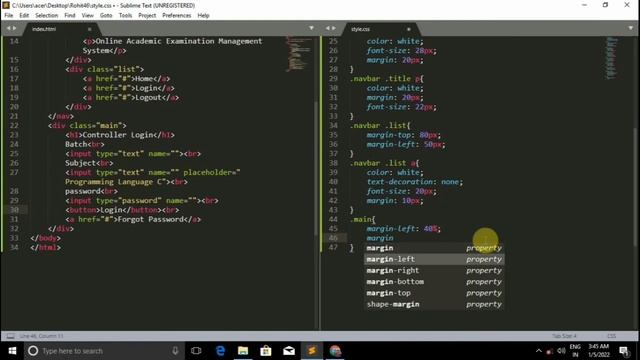The image size is (640, 360).
Task: Go to next tab in right pane
Action: point(334,28)
